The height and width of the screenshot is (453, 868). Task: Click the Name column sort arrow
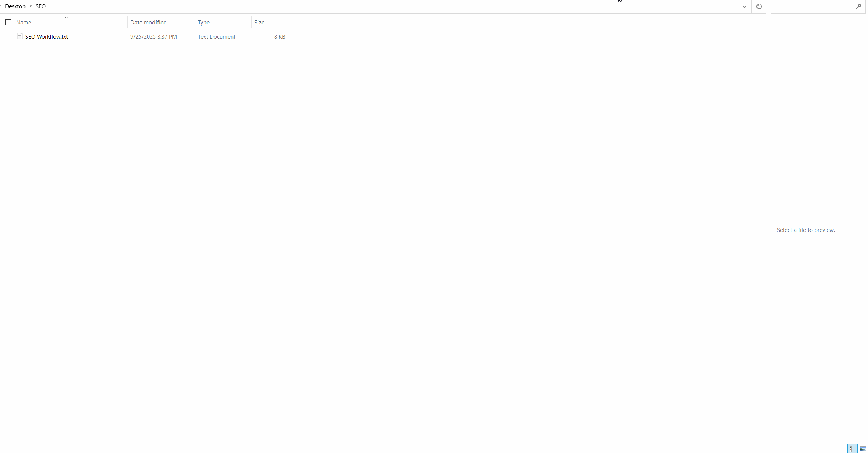pos(66,18)
